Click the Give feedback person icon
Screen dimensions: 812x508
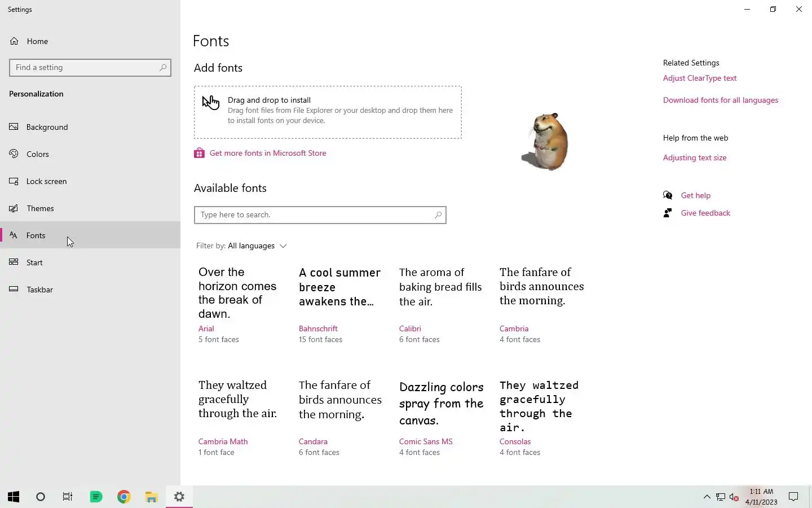(x=668, y=213)
